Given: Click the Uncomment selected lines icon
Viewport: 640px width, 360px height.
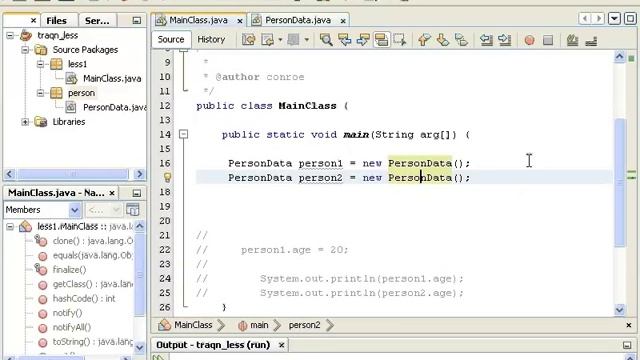Looking at the screenshot, I should pos(591,40).
